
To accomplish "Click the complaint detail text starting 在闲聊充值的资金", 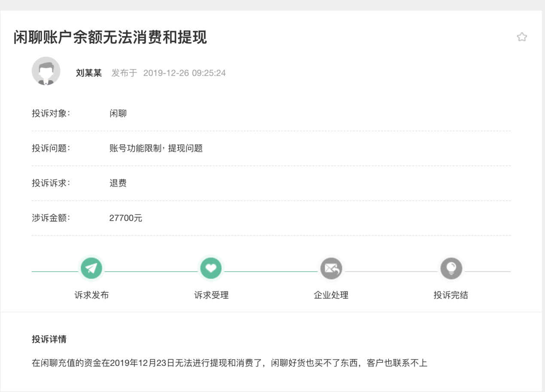I will click(230, 363).
